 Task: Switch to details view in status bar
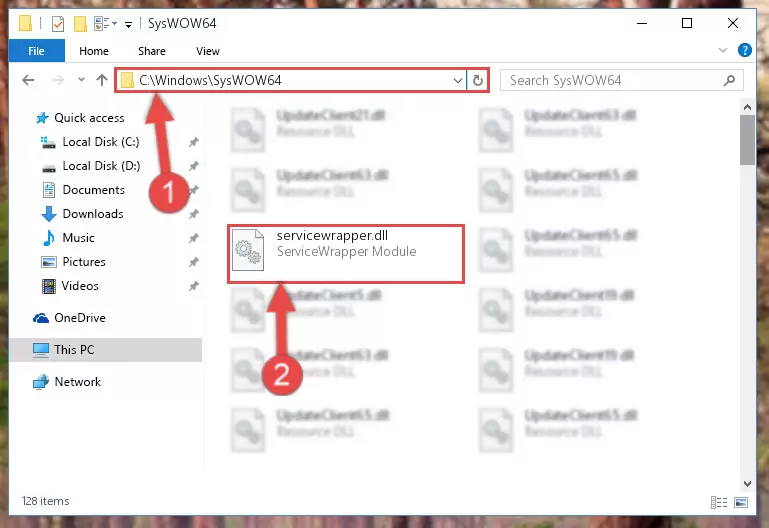[x=719, y=502]
